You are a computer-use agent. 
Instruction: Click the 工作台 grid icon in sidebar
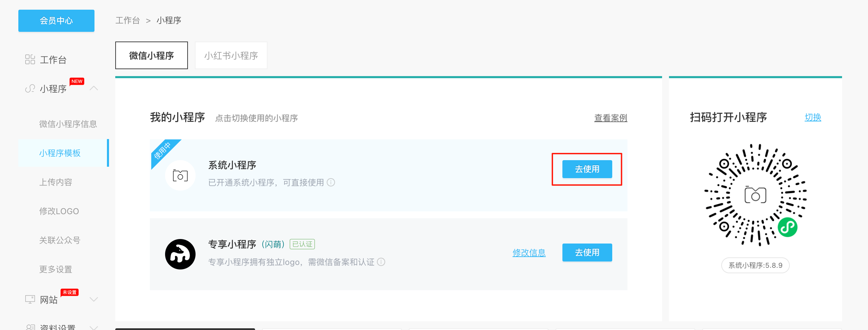[30, 59]
